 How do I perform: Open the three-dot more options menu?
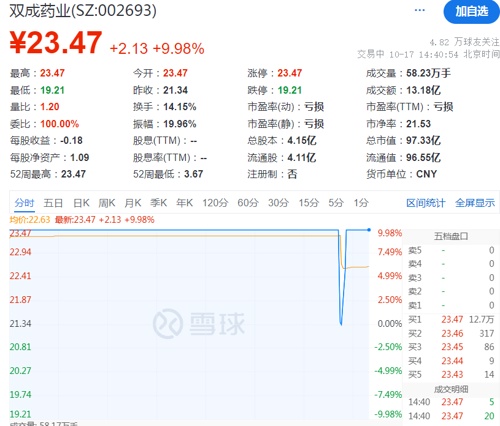[419, 10]
